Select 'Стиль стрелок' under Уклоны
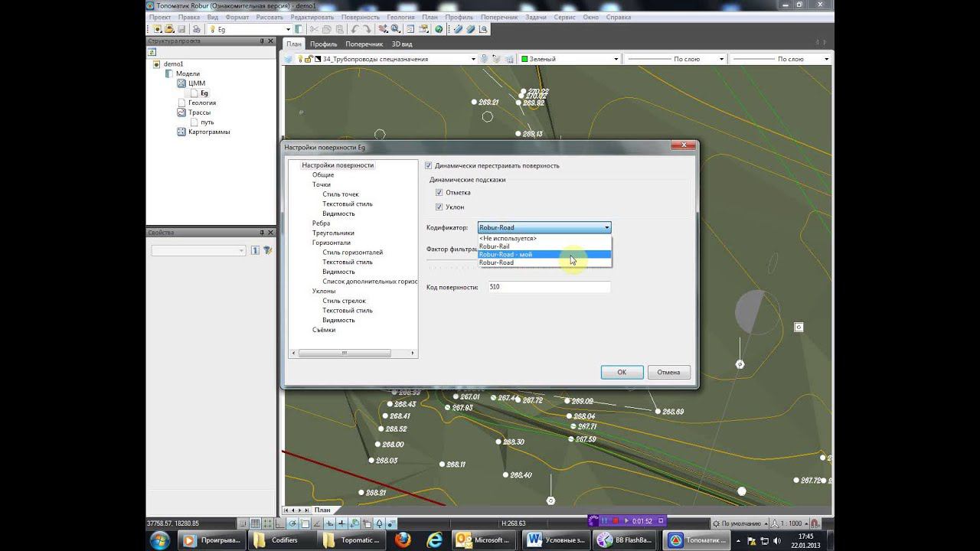 tap(345, 301)
